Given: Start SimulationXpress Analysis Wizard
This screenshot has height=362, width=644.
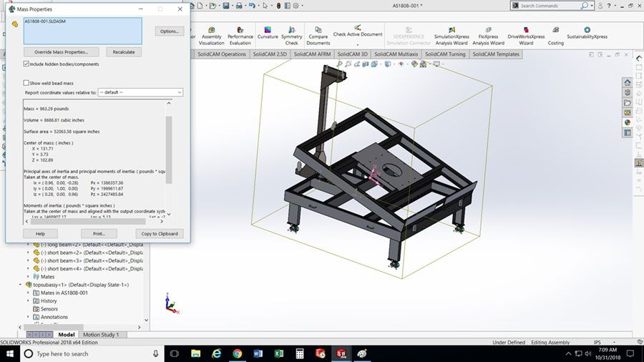Looking at the screenshot, I should 452,36.
